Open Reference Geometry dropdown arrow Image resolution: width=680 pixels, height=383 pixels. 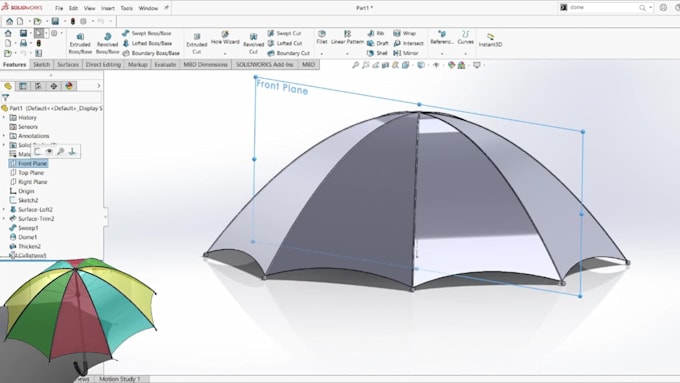point(442,54)
